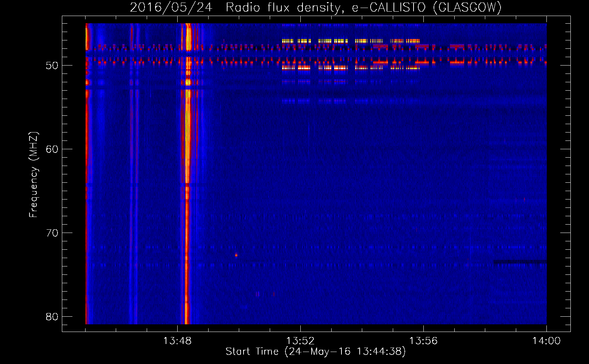The width and height of the screenshot is (589, 364).
Task: Select the 'Frequency (MHZ)' axis label
Action: [x=33, y=175]
